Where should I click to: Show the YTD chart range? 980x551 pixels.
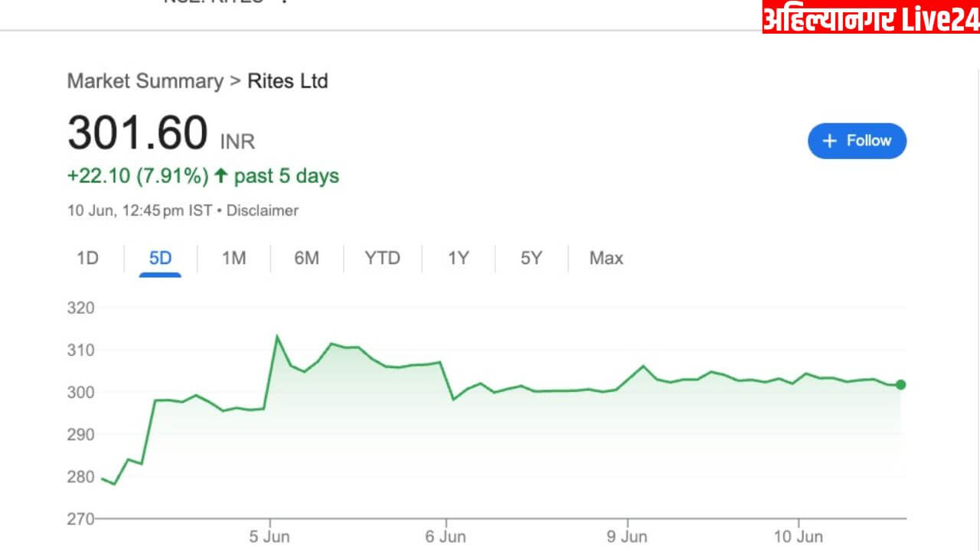(382, 259)
